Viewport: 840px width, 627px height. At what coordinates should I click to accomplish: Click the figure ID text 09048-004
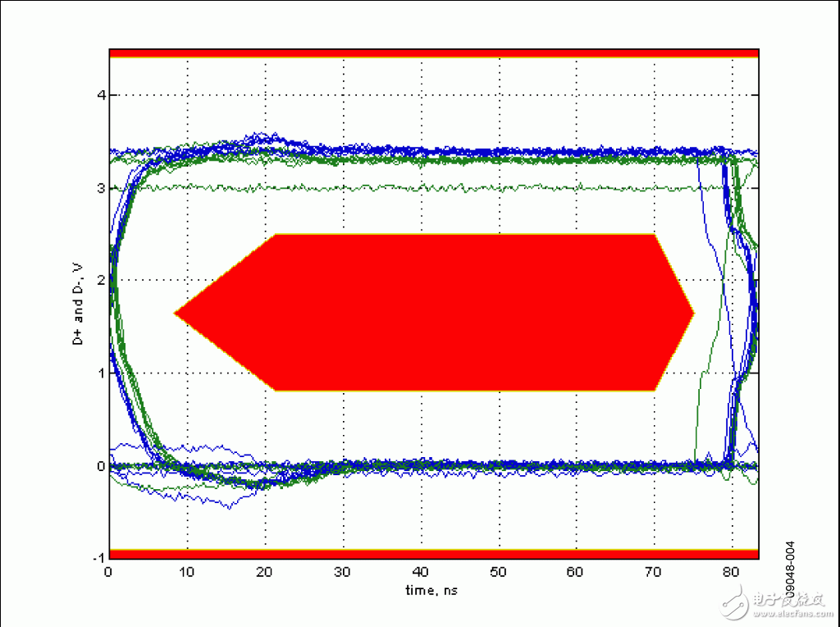click(791, 570)
